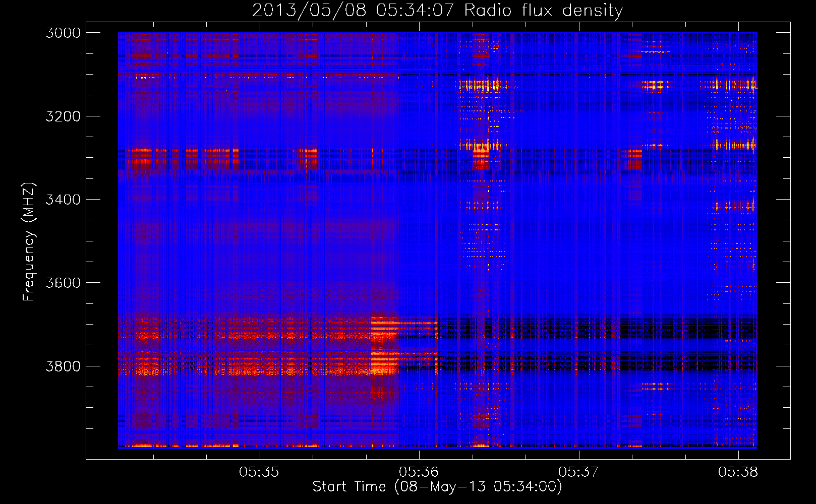This screenshot has width=816, height=504.
Task: Select the 05:38 time tick label
Action: click(x=738, y=472)
